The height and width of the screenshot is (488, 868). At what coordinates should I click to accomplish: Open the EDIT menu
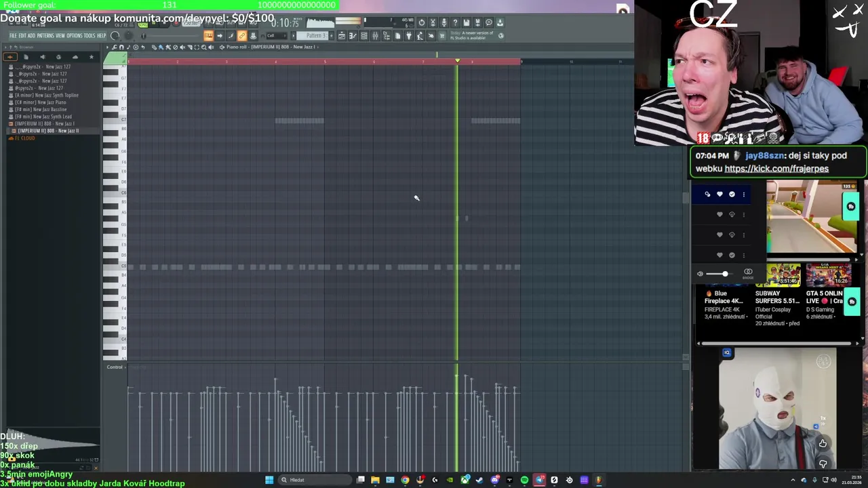coord(22,35)
